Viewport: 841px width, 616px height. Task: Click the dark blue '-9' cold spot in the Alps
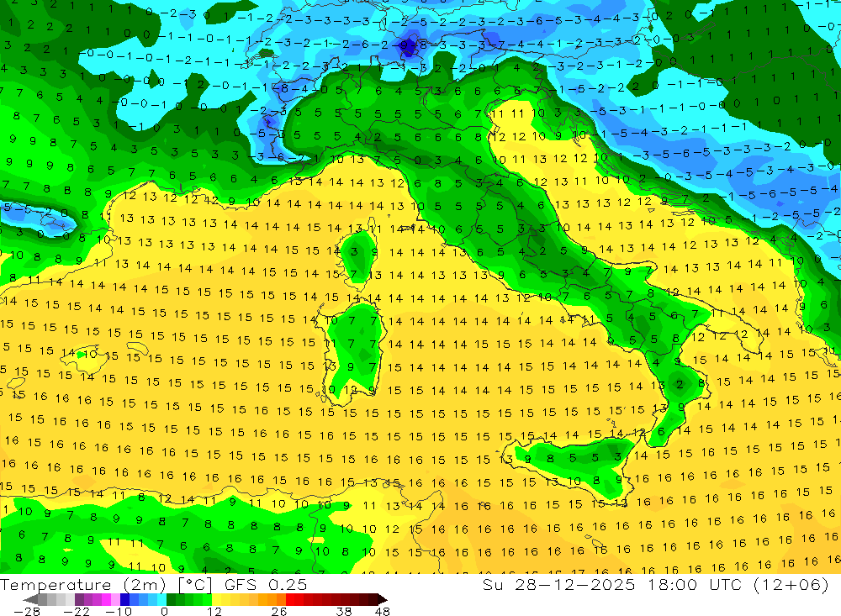408,45
